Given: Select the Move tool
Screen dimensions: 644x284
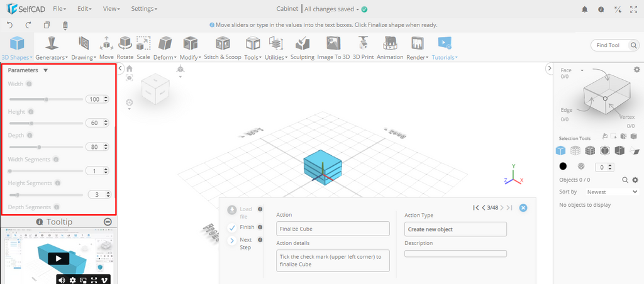Looking at the screenshot, I should [106, 48].
